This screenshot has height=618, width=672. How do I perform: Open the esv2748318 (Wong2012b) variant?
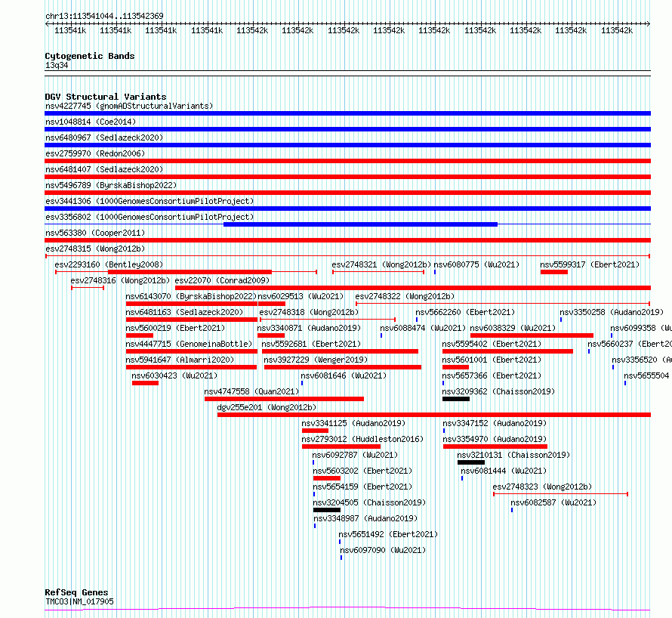point(309,312)
